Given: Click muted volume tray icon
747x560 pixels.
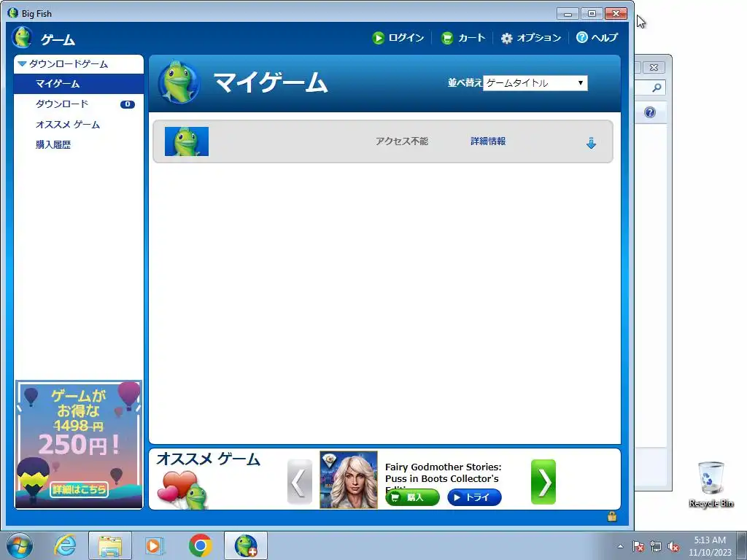Looking at the screenshot, I should 673,547.
